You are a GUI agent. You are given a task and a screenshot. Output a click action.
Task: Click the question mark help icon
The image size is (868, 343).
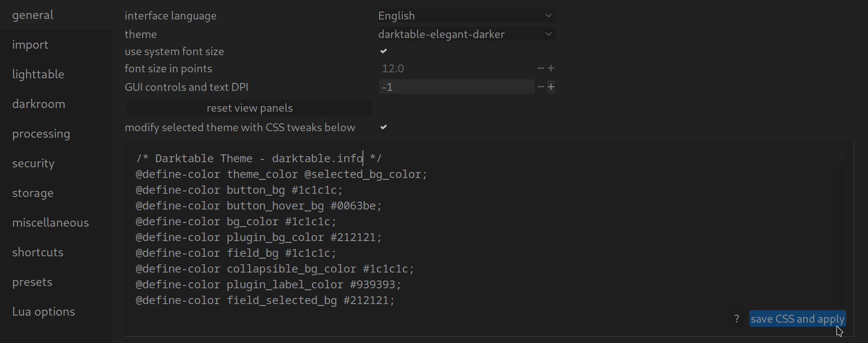[x=736, y=319]
